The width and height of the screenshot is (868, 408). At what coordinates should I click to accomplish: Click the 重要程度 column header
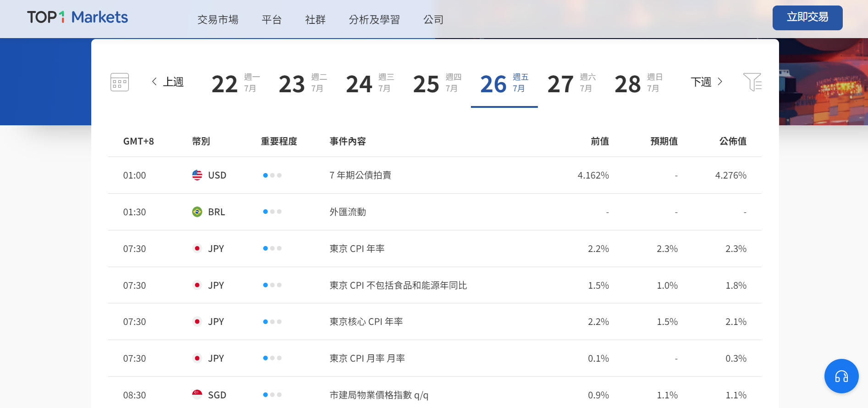click(x=279, y=141)
